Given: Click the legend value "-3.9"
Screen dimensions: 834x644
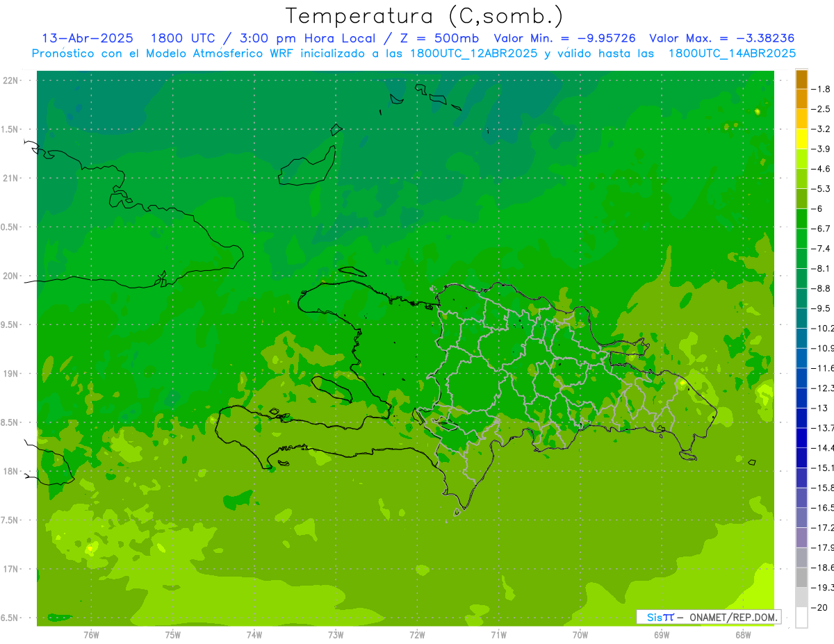Looking at the screenshot, I should (x=821, y=149).
